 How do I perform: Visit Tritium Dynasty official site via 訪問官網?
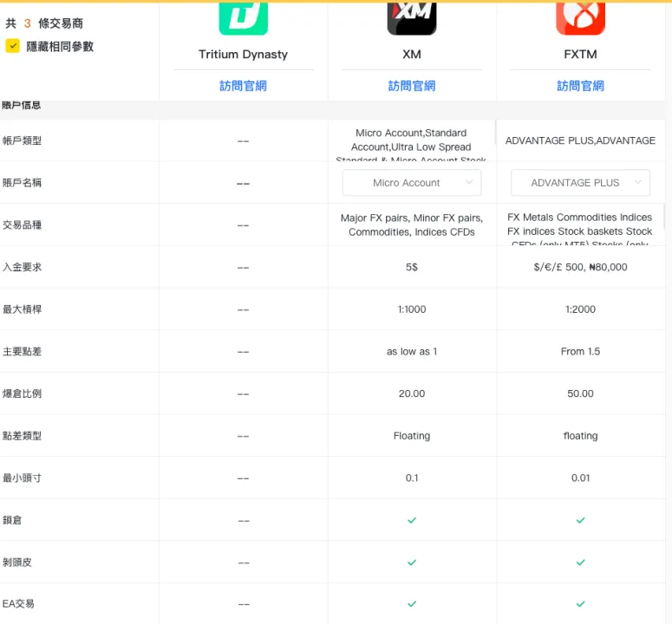[x=243, y=86]
